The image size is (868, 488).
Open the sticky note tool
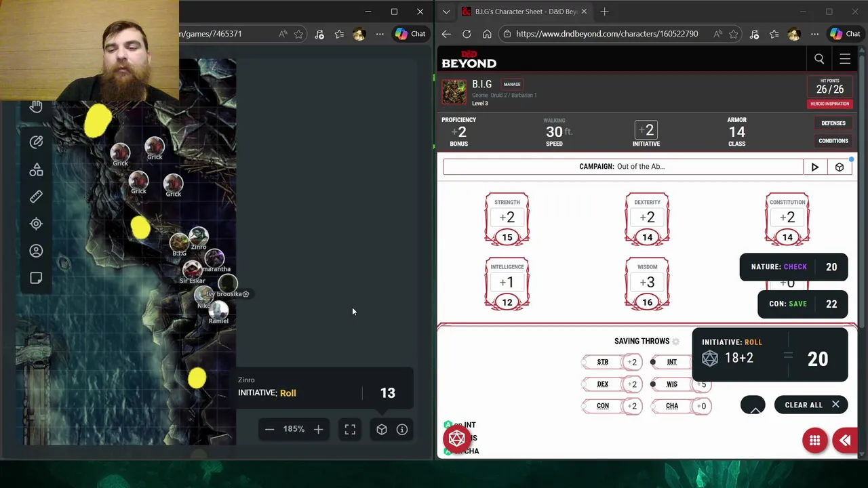[x=36, y=278]
